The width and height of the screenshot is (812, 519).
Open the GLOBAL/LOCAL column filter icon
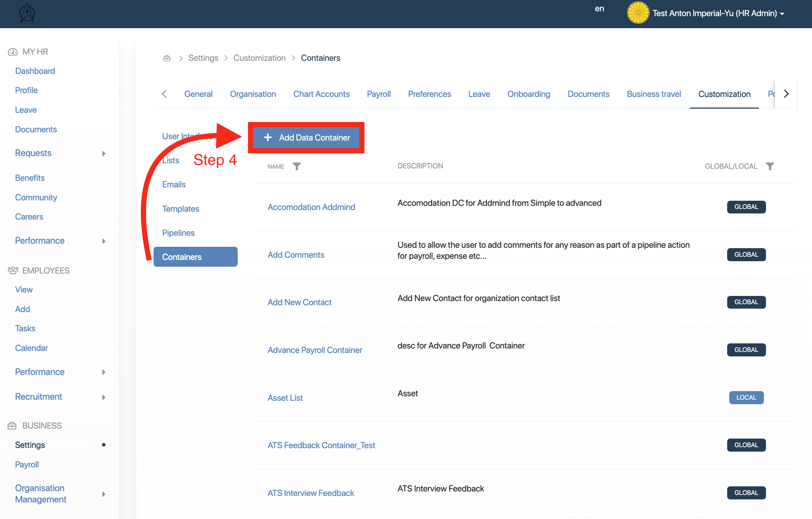click(x=770, y=166)
